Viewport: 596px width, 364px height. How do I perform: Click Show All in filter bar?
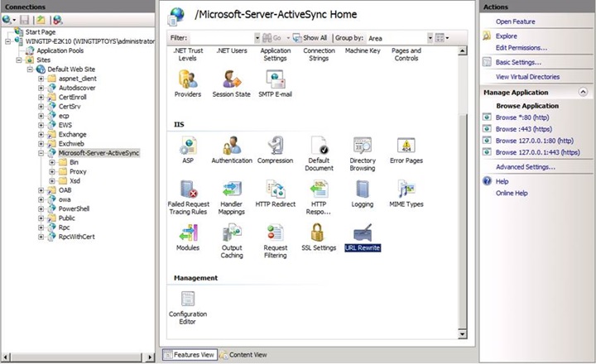pos(310,38)
